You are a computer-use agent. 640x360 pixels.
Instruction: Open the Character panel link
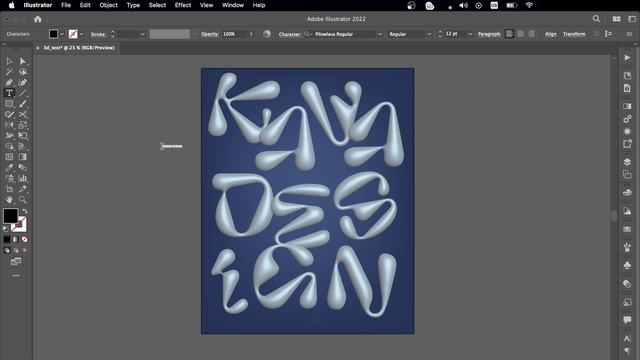(x=289, y=34)
